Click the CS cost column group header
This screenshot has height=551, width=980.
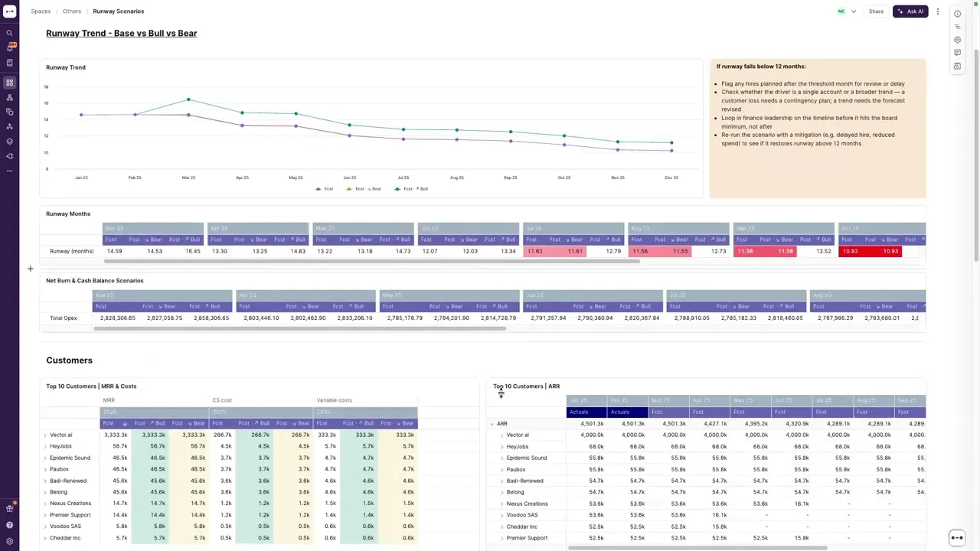click(222, 400)
